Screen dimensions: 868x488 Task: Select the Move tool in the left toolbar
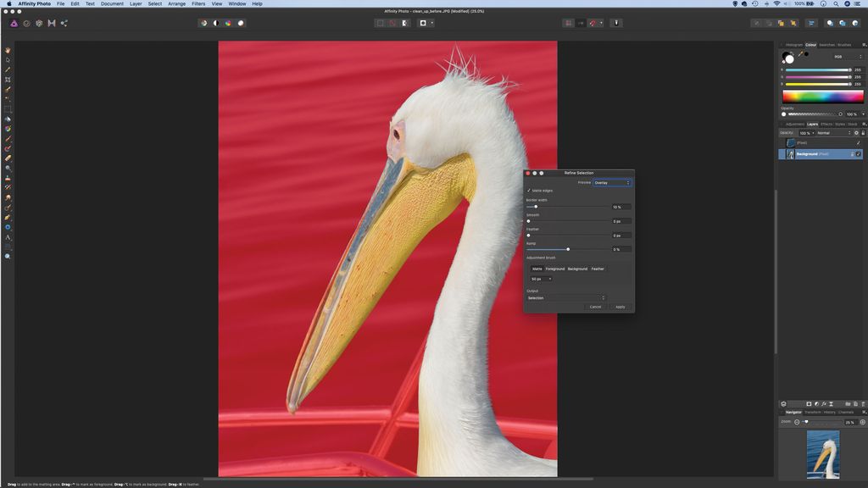[x=7, y=59]
